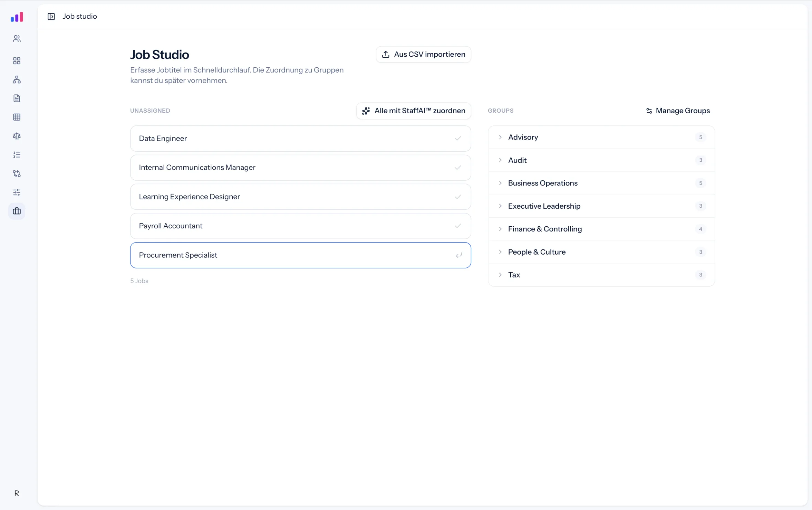Open the document sidebar icon

pyautogui.click(x=17, y=98)
